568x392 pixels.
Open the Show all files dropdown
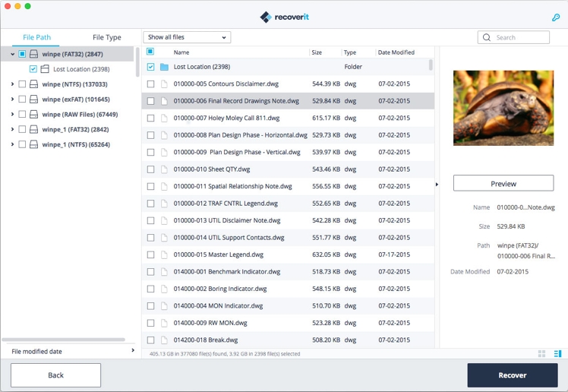(x=187, y=37)
